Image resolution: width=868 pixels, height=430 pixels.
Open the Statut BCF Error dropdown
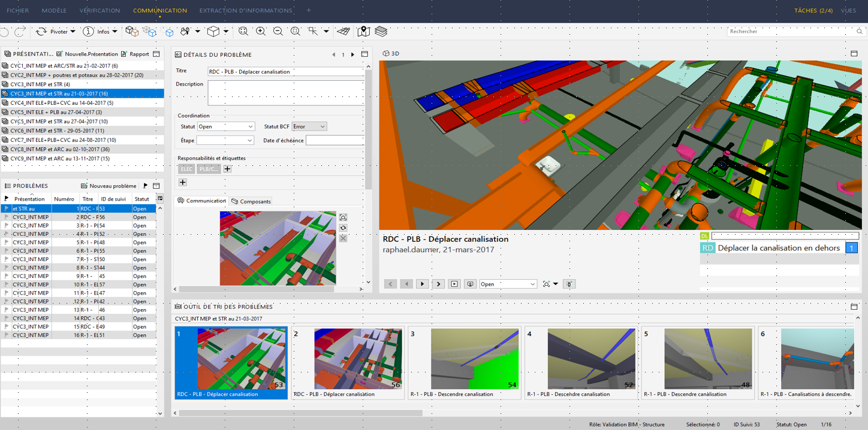pyautogui.click(x=309, y=126)
